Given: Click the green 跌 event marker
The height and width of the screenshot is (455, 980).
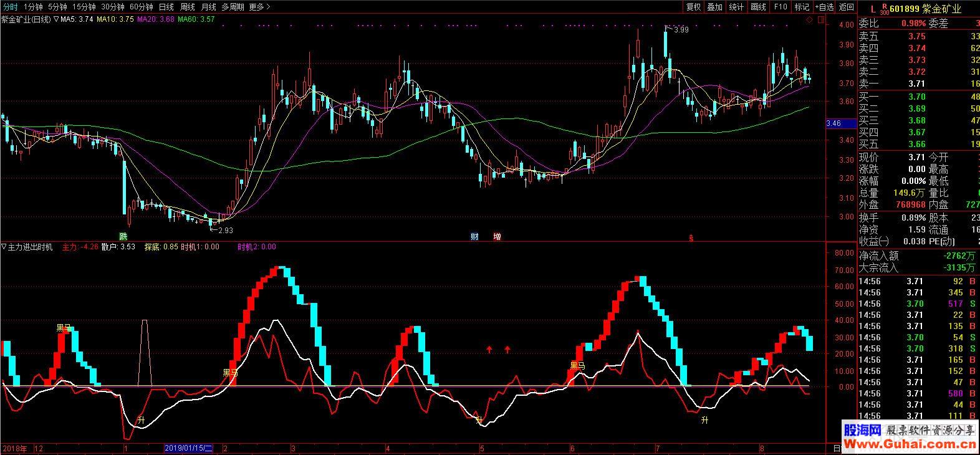Looking at the screenshot, I should (123, 236).
